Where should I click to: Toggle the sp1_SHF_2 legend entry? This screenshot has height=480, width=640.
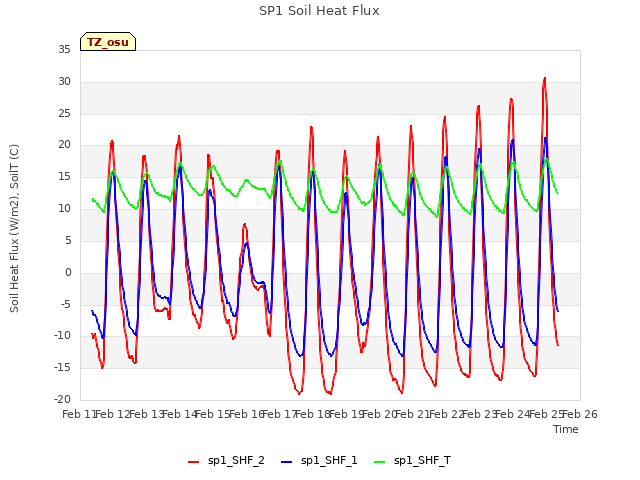(x=226, y=461)
